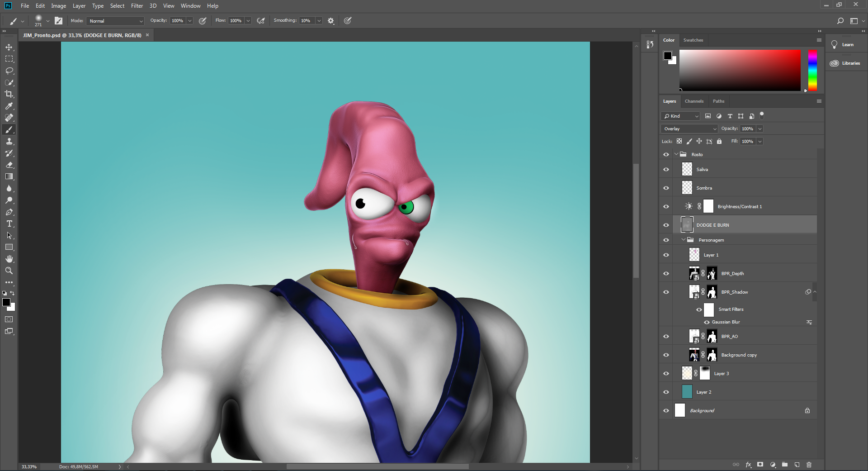Select the Layer 3 row label
This screenshot has height=471, width=868.
[722, 374]
